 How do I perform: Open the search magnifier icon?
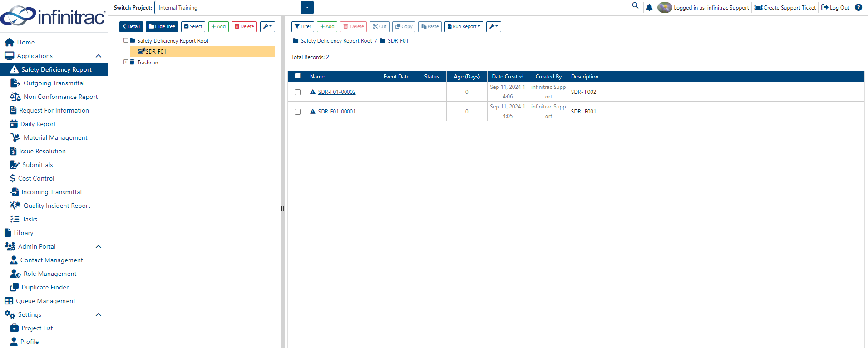click(635, 6)
